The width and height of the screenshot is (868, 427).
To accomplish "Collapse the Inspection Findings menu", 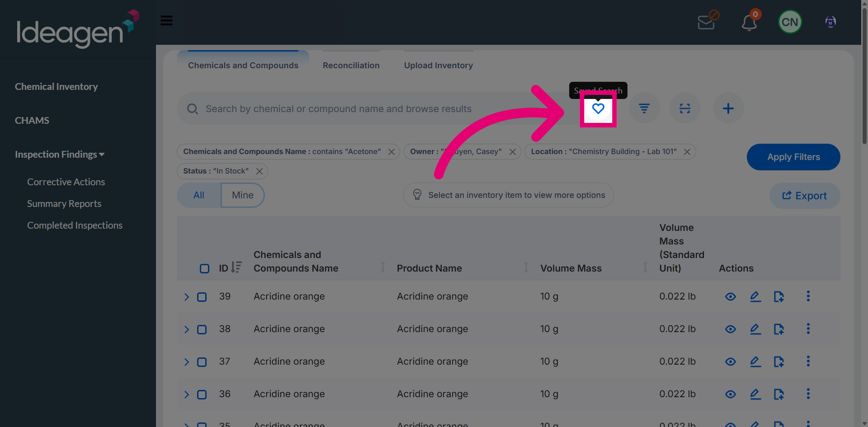I will point(60,155).
